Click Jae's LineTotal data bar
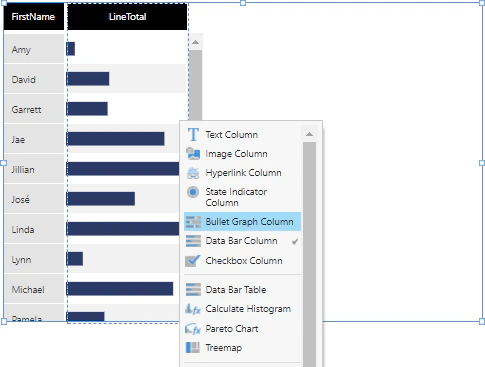Image resolution: width=485 pixels, height=367 pixels. tap(115, 139)
